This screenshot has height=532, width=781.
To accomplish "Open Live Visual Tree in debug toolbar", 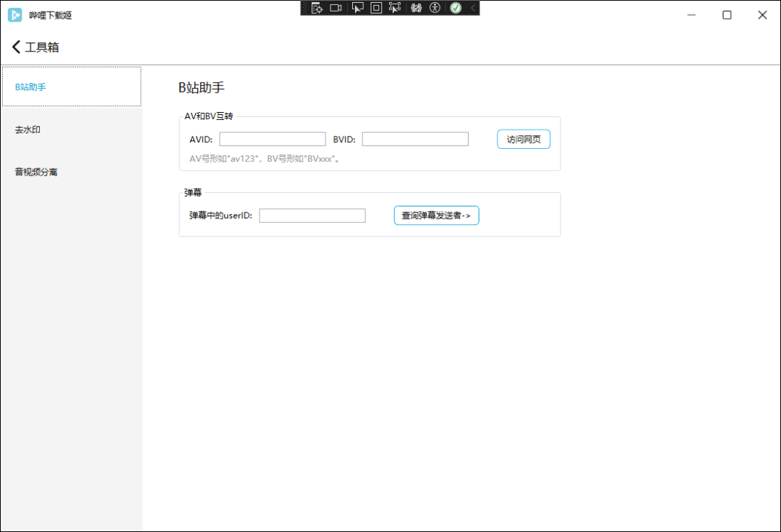I will coord(317,8).
